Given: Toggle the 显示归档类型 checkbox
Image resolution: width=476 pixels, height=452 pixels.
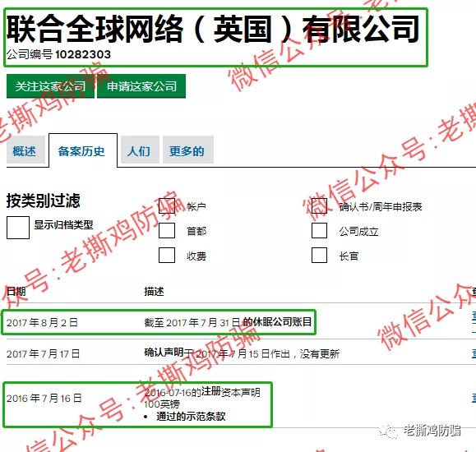Looking at the screenshot, I should tap(18, 228).
